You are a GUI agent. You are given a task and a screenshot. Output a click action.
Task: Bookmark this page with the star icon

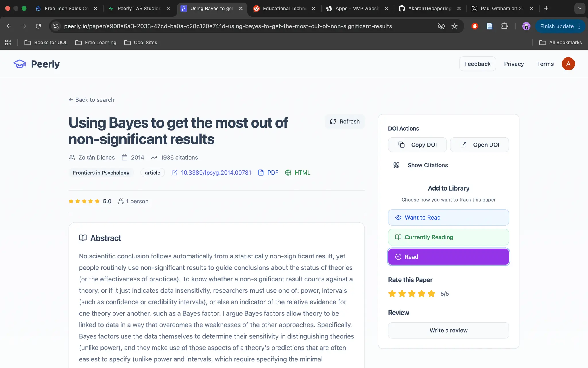[454, 26]
